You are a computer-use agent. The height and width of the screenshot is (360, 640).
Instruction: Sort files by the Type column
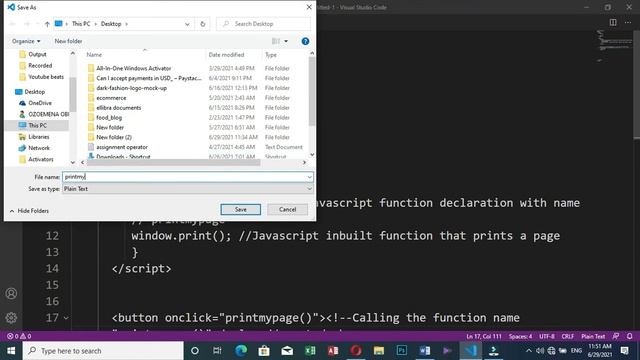[x=271, y=55]
